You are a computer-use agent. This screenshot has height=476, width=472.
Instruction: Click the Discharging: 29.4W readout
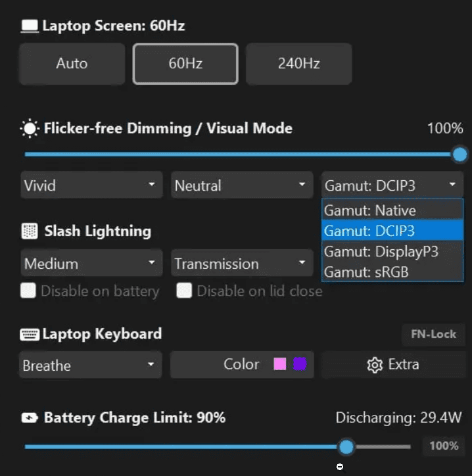399,417
